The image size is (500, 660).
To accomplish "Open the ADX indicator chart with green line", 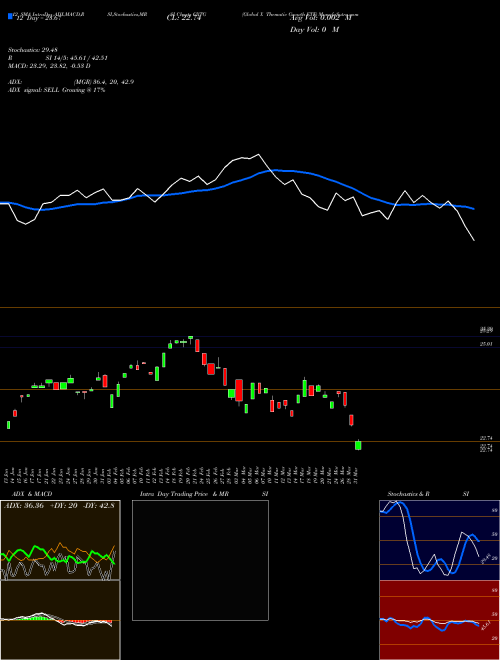I will [60, 540].
